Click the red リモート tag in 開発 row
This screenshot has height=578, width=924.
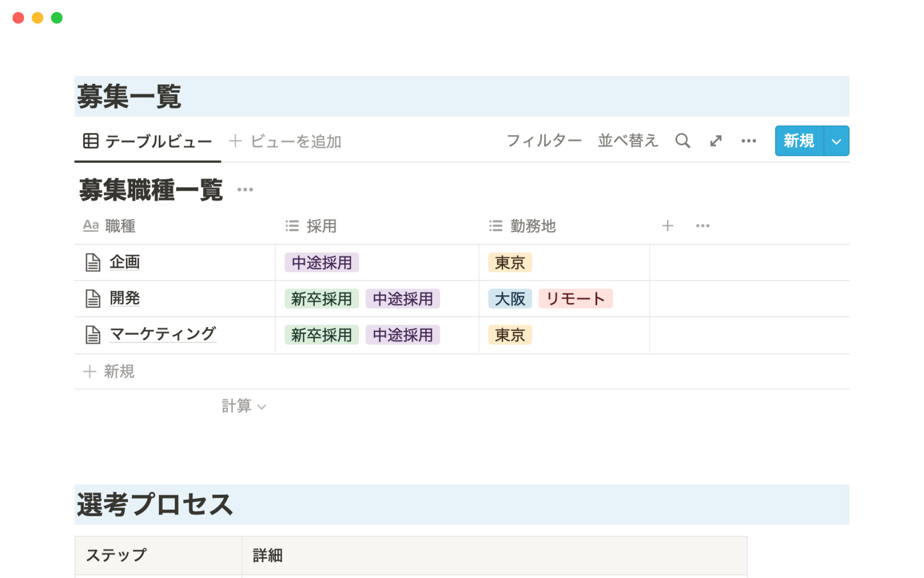click(575, 299)
